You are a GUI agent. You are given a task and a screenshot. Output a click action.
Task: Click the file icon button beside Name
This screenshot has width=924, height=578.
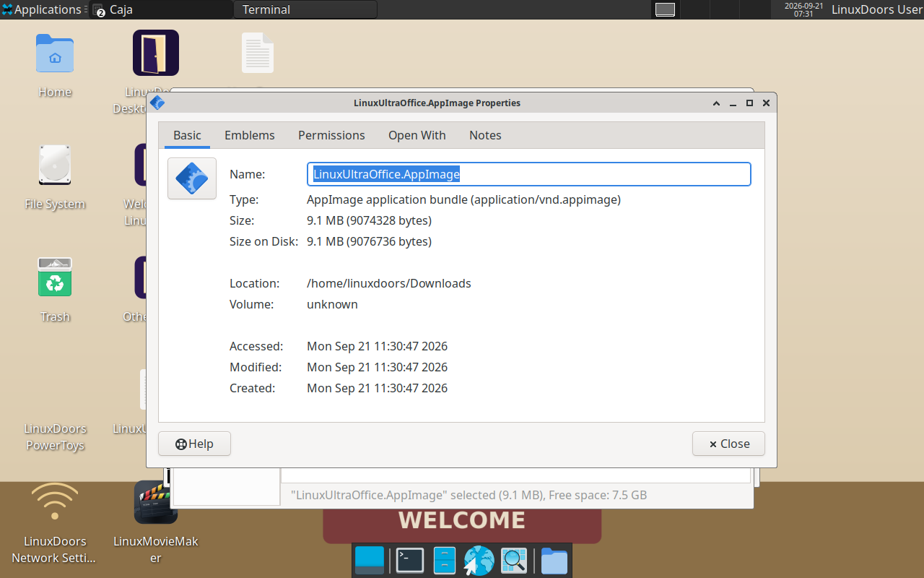[x=192, y=178]
